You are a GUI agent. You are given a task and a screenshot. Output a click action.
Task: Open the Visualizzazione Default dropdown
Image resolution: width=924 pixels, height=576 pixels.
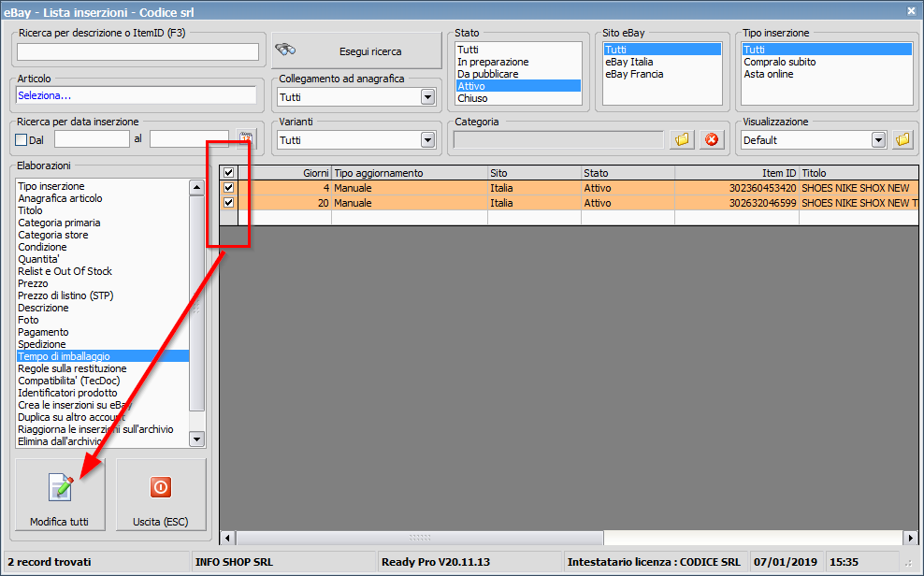click(x=878, y=140)
